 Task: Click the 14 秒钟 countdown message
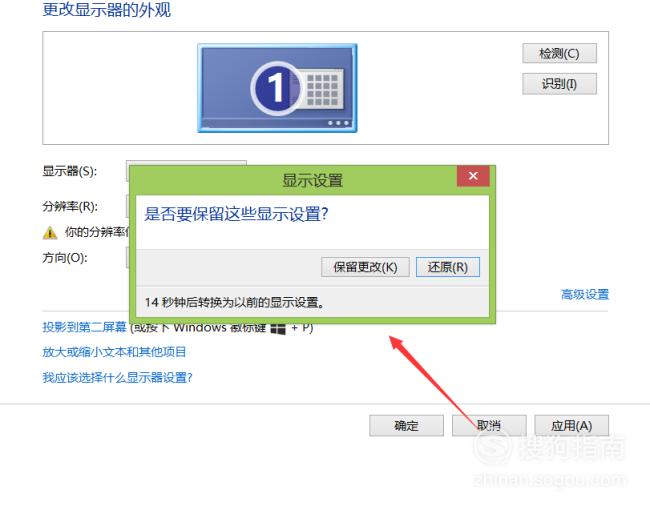point(235,302)
